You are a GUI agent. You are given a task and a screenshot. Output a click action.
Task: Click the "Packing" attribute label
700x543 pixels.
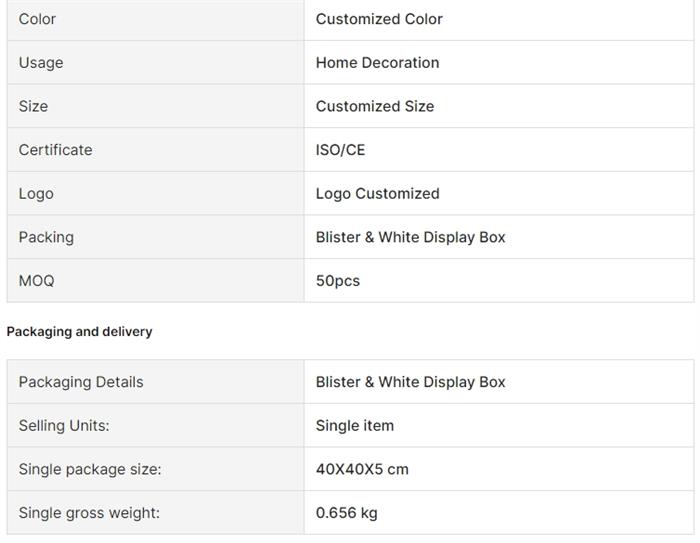[x=46, y=237]
